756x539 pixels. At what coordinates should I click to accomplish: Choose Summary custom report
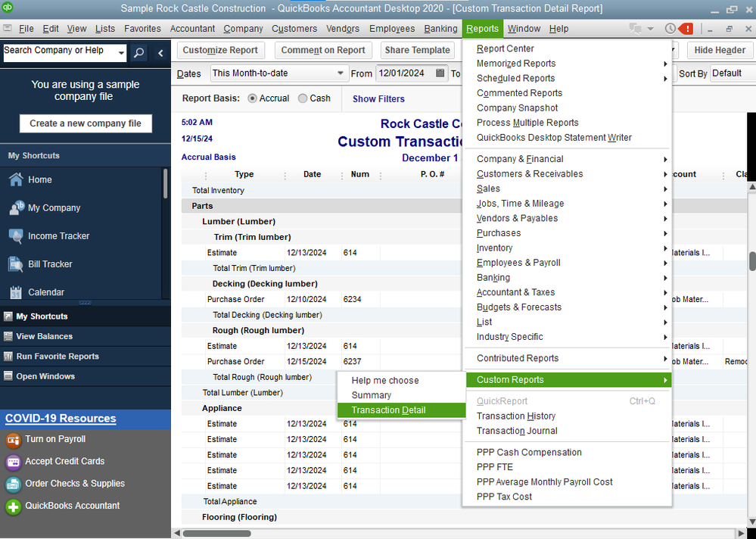[x=401, y=395]
